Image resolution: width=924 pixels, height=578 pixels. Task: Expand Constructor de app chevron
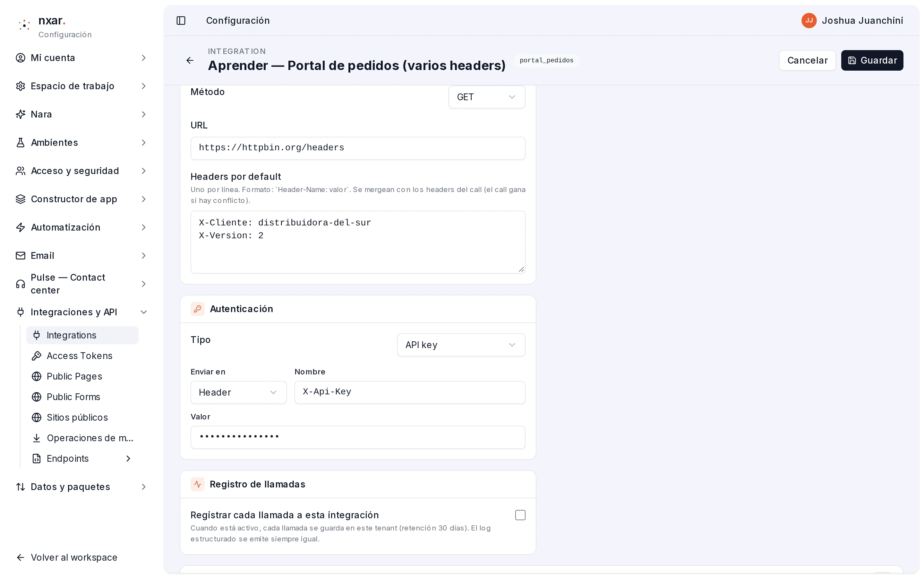coord(143,199)
